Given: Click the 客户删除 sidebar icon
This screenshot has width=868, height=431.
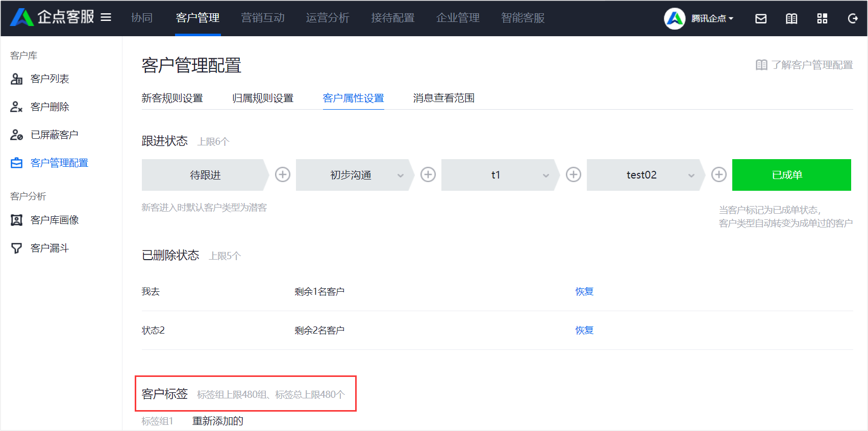Looking at the screenshot, I should coord(17,107).
